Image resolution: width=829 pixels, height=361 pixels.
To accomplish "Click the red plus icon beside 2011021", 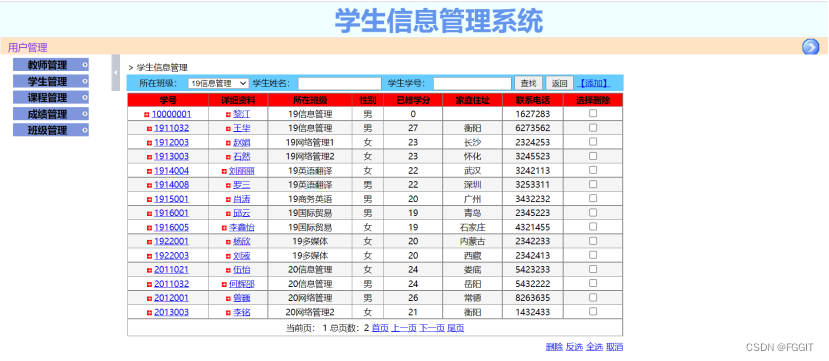I will [x=149, y=270].
